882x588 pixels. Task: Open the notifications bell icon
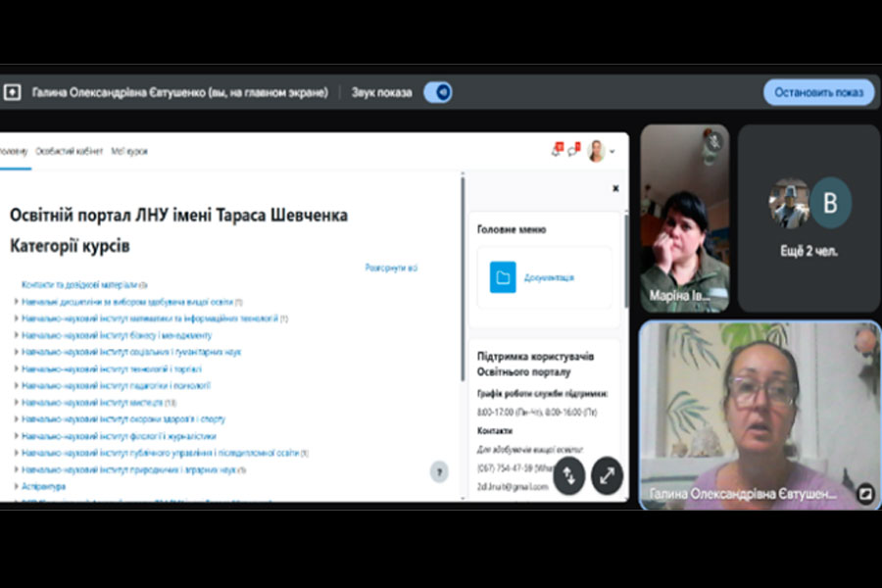557,150
